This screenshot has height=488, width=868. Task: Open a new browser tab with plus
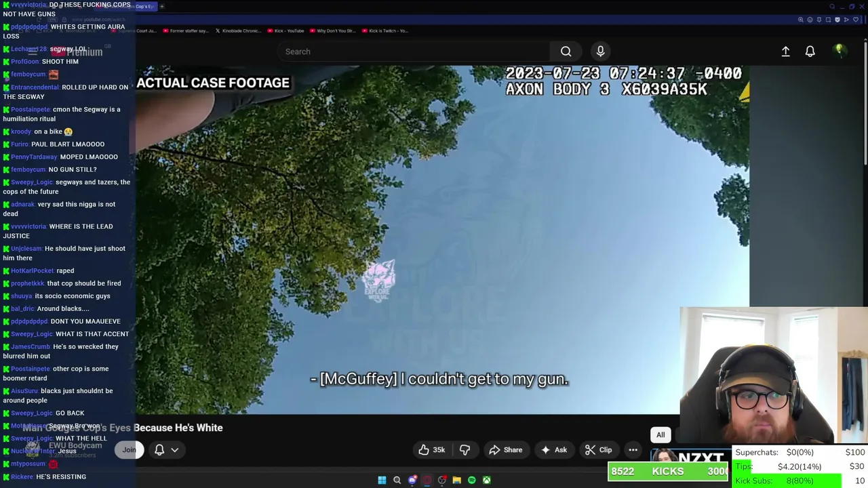161,6
